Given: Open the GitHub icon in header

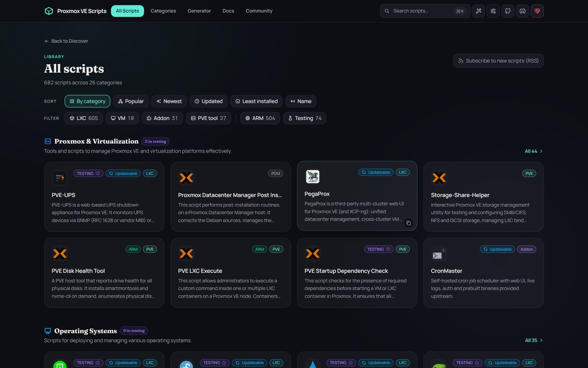Looking at the screenshot, I should (508, 11).
